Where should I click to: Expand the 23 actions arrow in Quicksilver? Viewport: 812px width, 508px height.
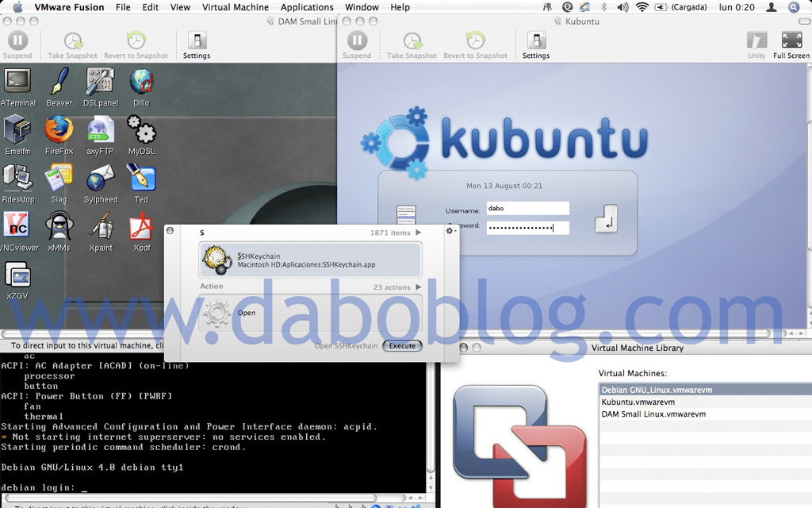click(x=419, y=287)
